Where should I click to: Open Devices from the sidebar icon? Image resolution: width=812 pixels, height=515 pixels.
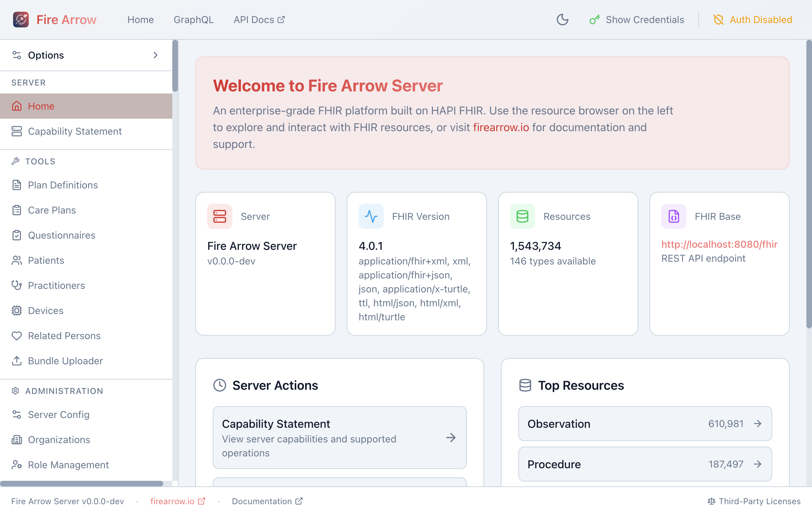click(x=17, y=311)
